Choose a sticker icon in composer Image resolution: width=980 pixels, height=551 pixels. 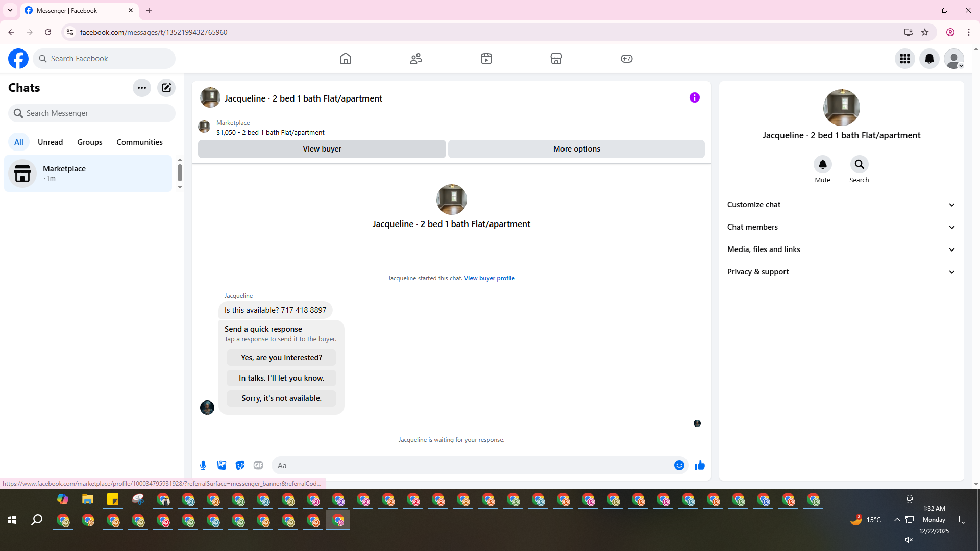point(240,465)
